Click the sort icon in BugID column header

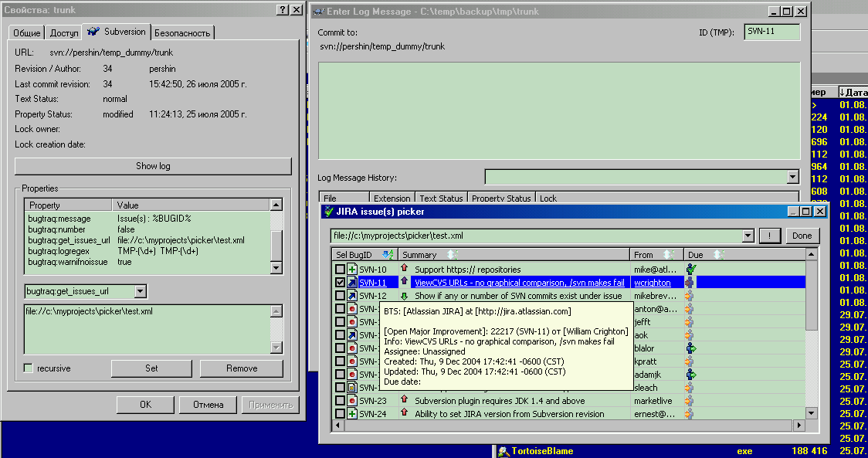388,255
